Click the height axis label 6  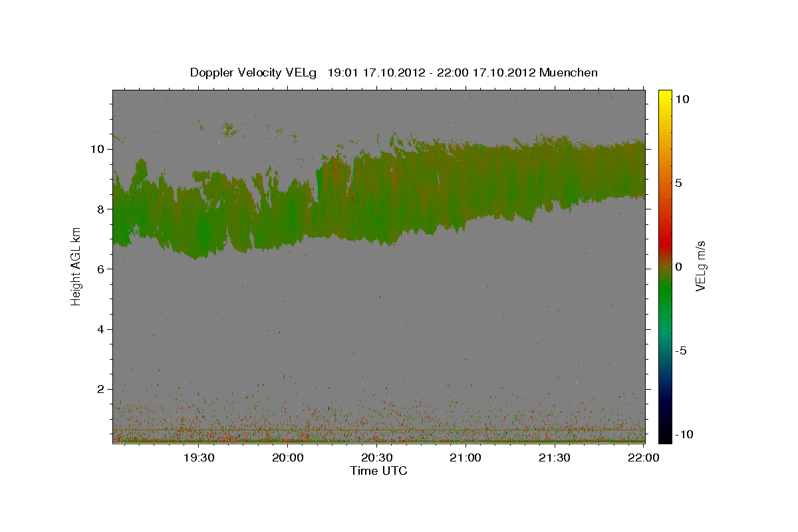coord(101,269)
